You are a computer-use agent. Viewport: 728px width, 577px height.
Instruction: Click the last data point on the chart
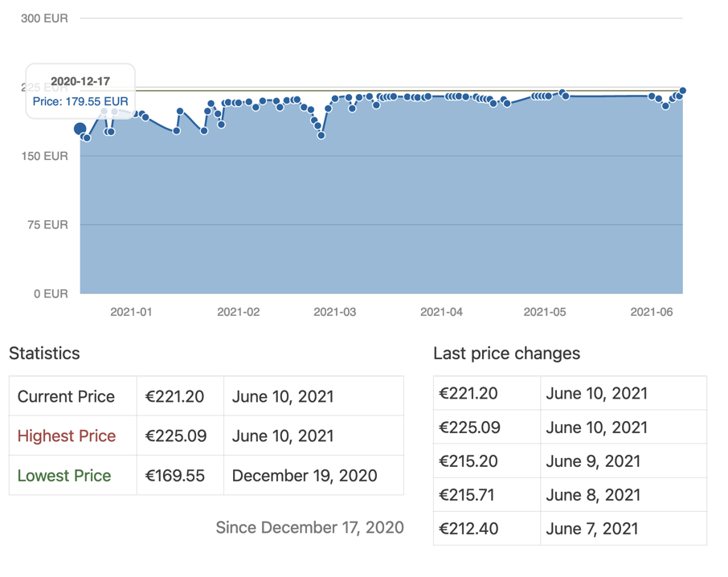pos(682,91)
